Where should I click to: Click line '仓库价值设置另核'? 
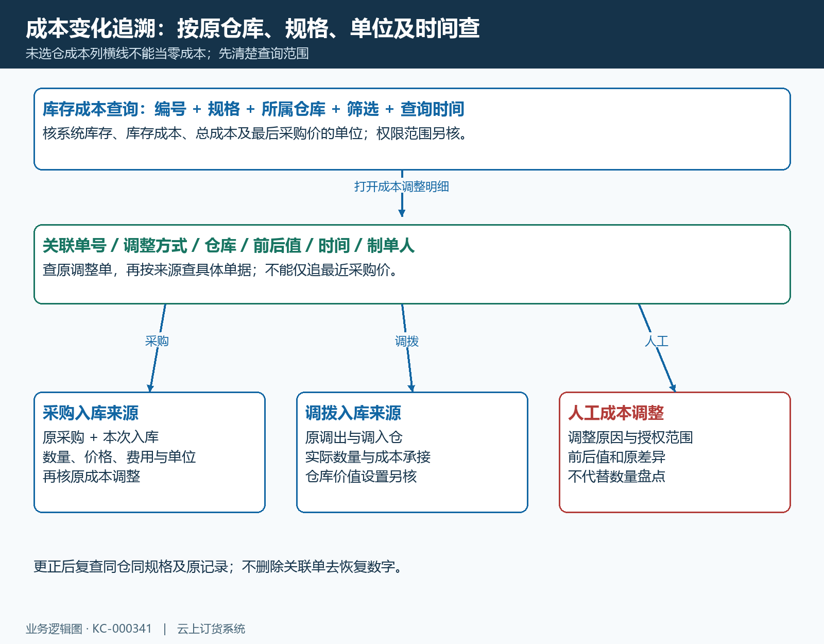pos(361,477)
